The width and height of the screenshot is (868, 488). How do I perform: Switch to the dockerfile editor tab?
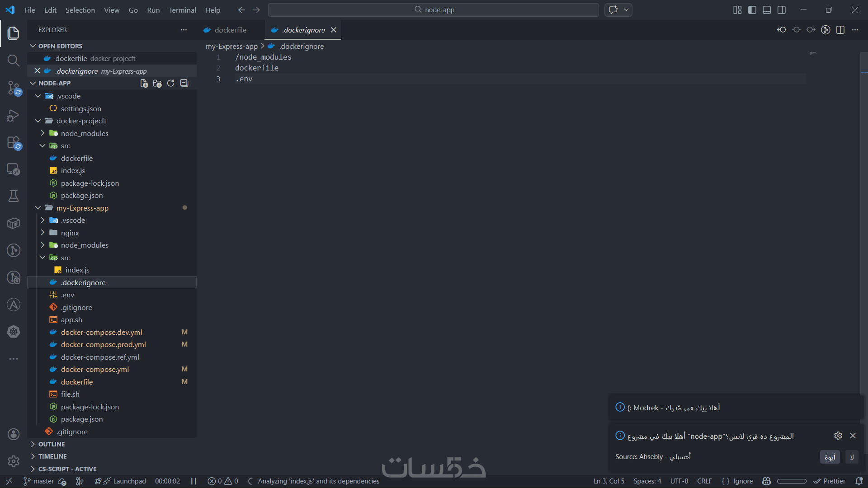(230, 30)
